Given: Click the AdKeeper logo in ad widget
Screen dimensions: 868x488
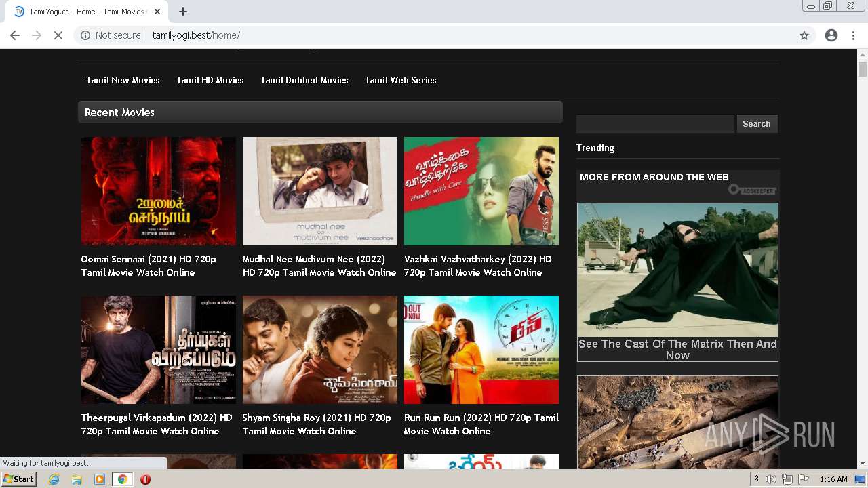Looking at the screenshot, I should 752,190.
